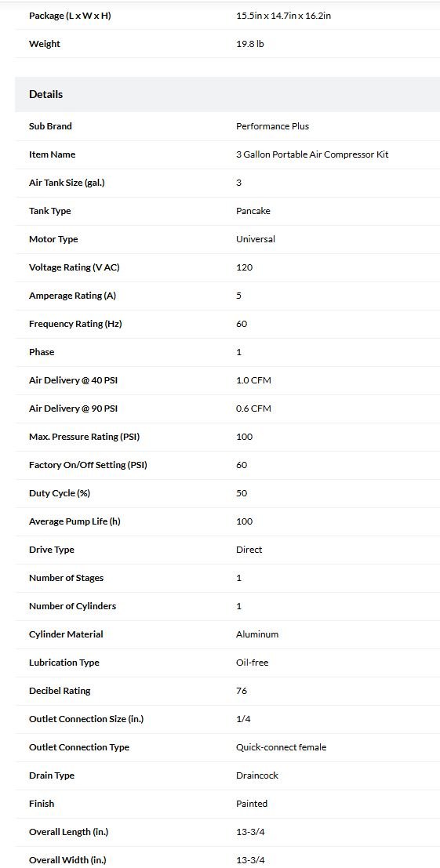Click the Performance Plus value

[x=272, y=126]
